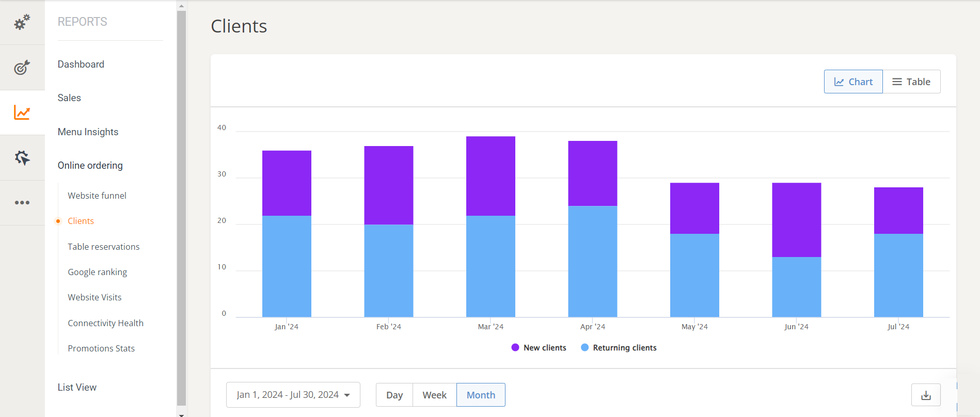The width and height of the screenshot is (980, 417).
Task: Toggle Returning clients legend series
Action: click(x=624, y=348)
